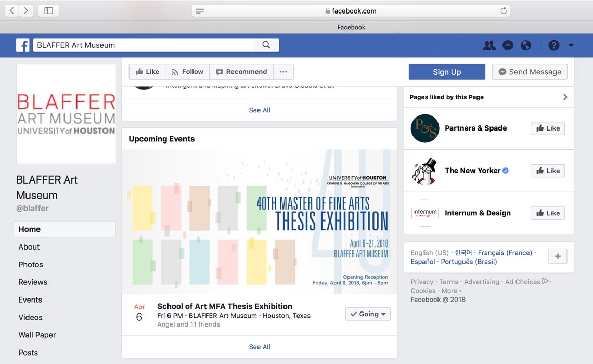Switch language to 한국어

coord(463,253)
